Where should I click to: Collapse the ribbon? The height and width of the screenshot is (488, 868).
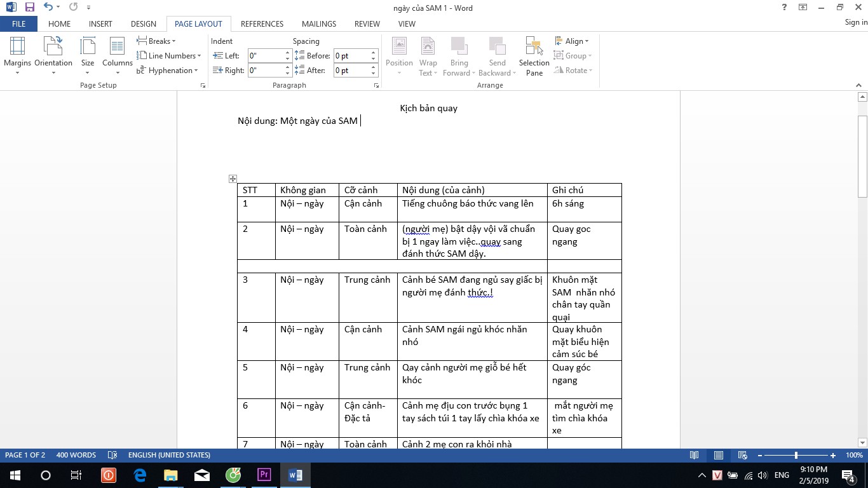click(860, 85)
